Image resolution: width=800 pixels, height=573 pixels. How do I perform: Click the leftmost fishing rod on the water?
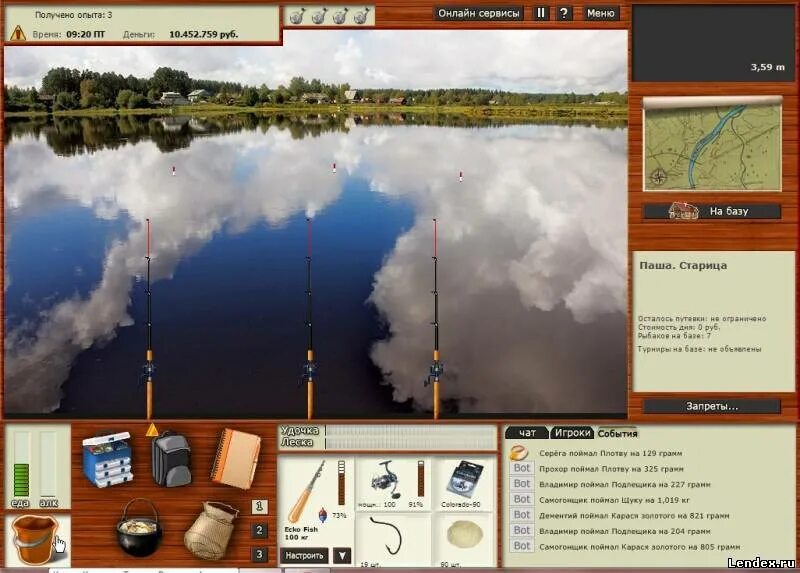[x=149, y=318]
